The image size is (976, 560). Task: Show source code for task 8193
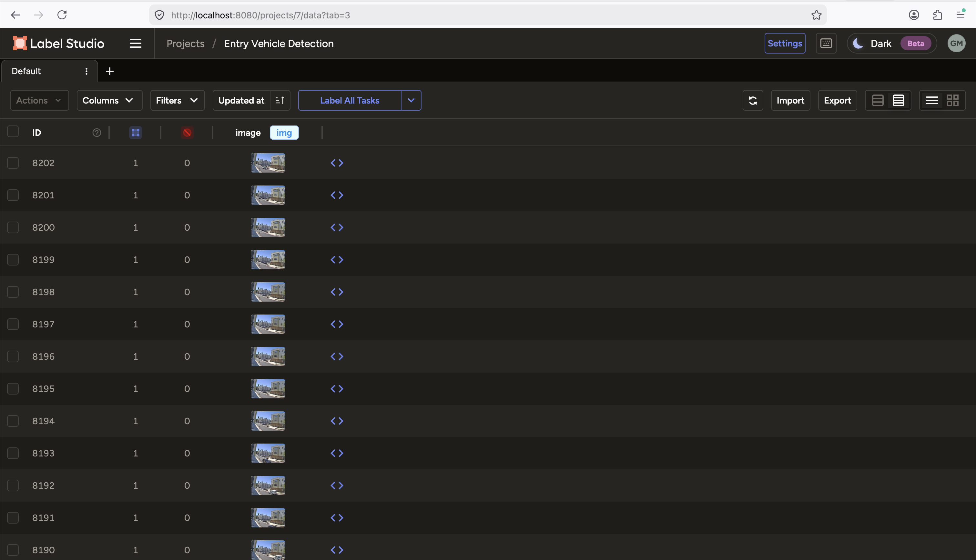[337, 453]
